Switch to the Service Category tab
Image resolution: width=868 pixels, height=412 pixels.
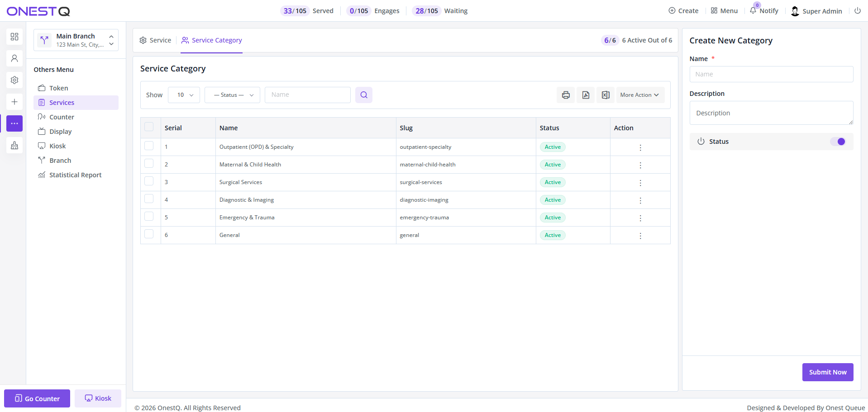pos(211,40)
